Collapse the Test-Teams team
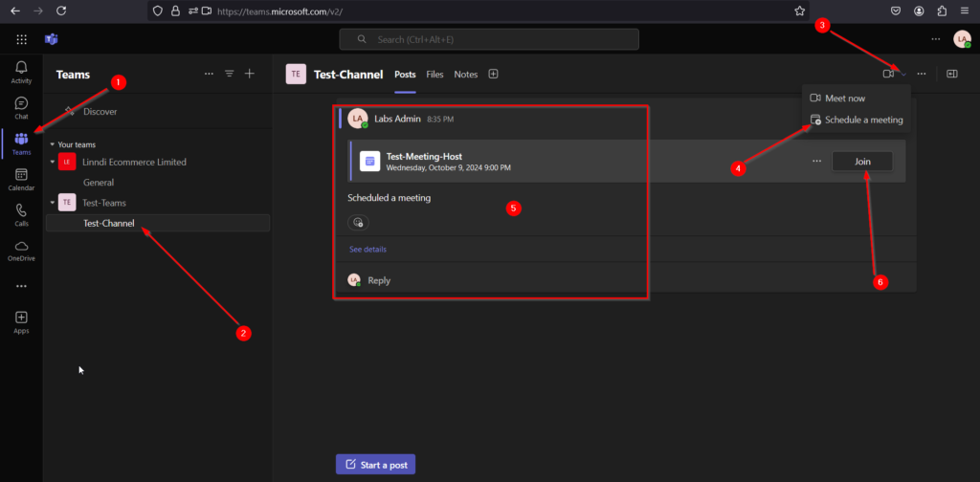Screen dimensions: 980x482 (53, 203)
